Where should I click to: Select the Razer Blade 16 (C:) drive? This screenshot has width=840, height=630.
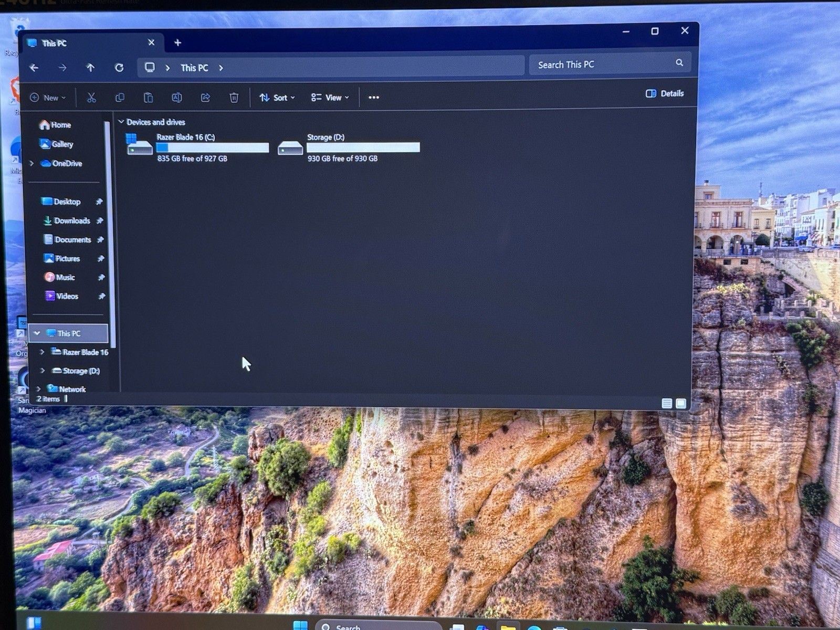pyautogui.click(x=197, y=147)
